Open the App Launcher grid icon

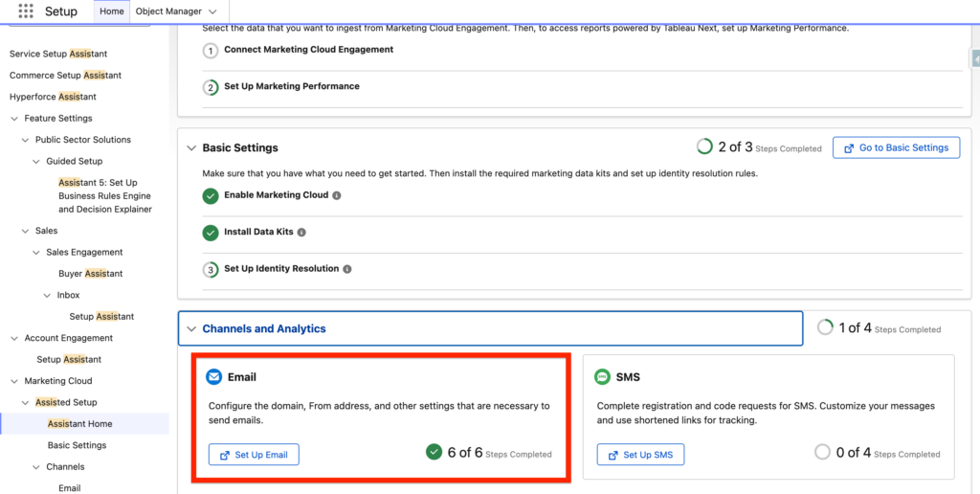pos(26,11)
